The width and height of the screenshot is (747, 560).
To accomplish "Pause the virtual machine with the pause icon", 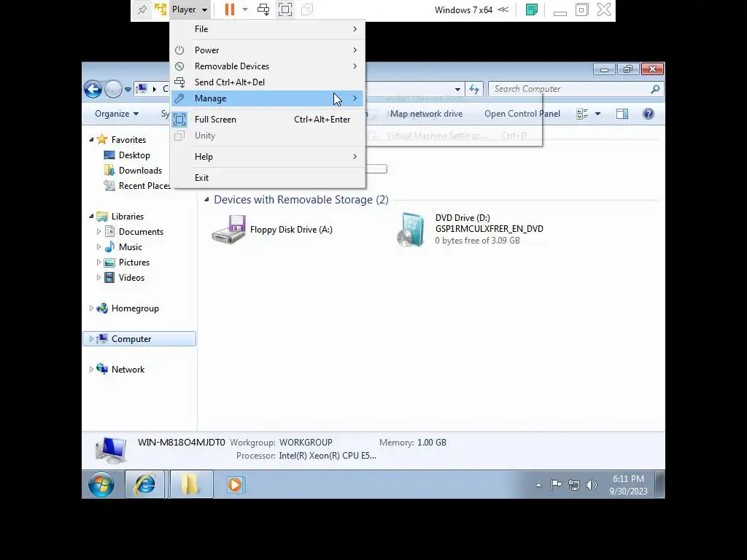I will (x=230, y=9).
